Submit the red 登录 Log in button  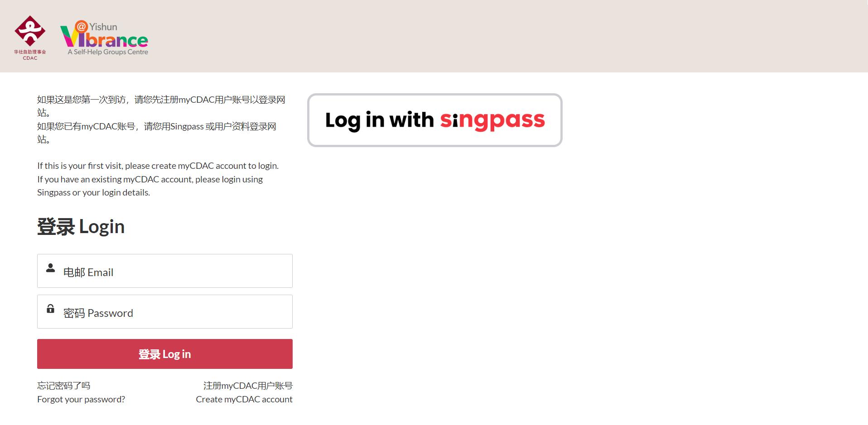point(165,354)
